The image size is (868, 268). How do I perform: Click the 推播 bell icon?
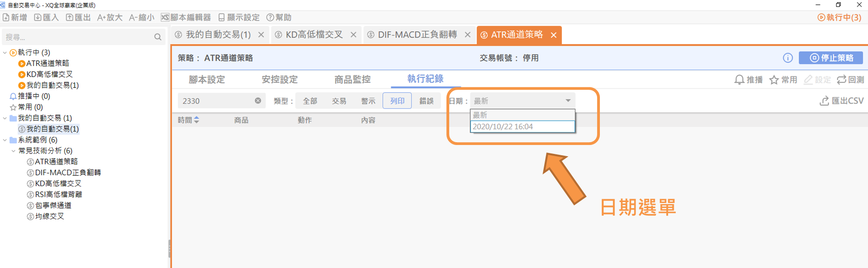pyautogui.click(x=739, y=80)
